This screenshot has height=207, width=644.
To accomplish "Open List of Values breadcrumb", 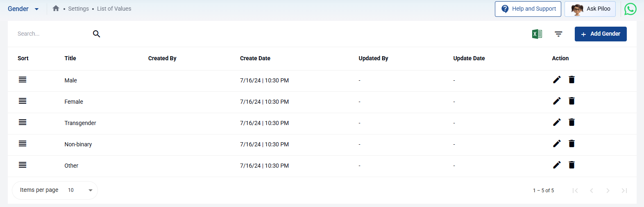I will [114, 9].
